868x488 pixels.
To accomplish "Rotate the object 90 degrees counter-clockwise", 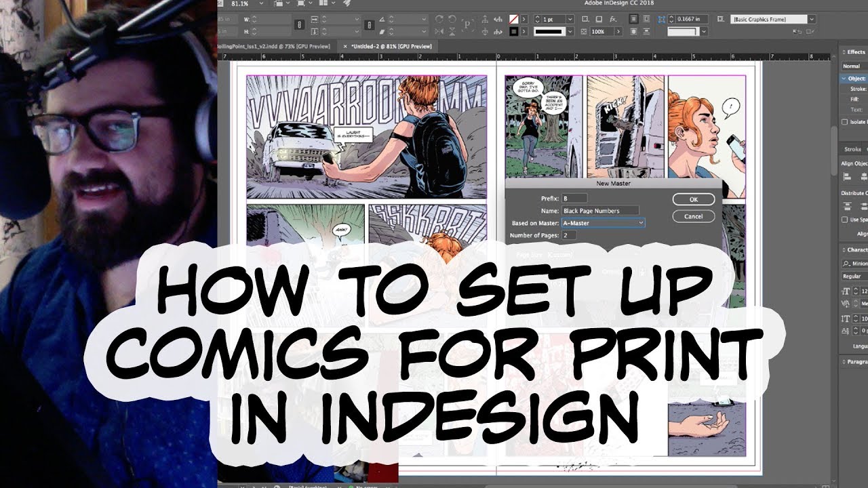I will click(x=452, y=19).
